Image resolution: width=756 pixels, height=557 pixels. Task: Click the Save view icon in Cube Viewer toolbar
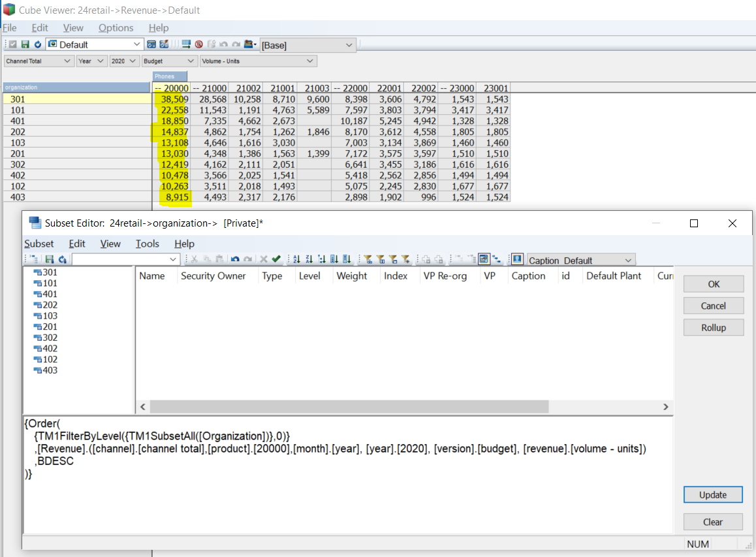(x=25, y=44)
